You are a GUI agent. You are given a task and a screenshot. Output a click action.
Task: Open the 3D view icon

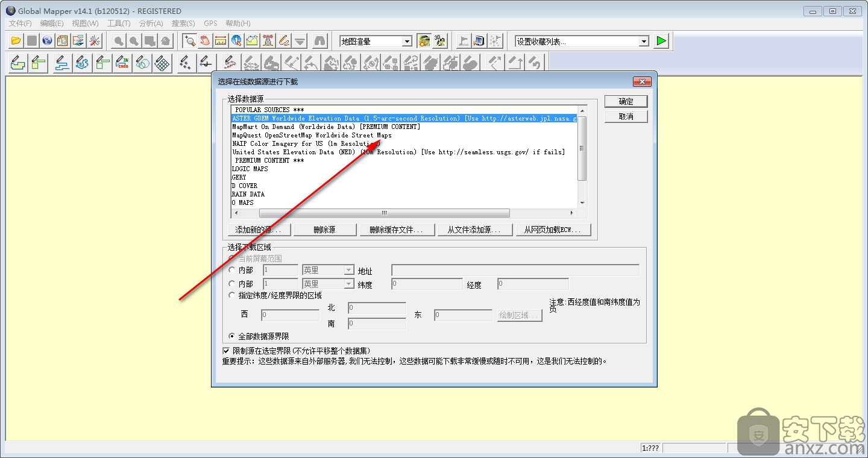pyautogui.click(x=440, y=41)
